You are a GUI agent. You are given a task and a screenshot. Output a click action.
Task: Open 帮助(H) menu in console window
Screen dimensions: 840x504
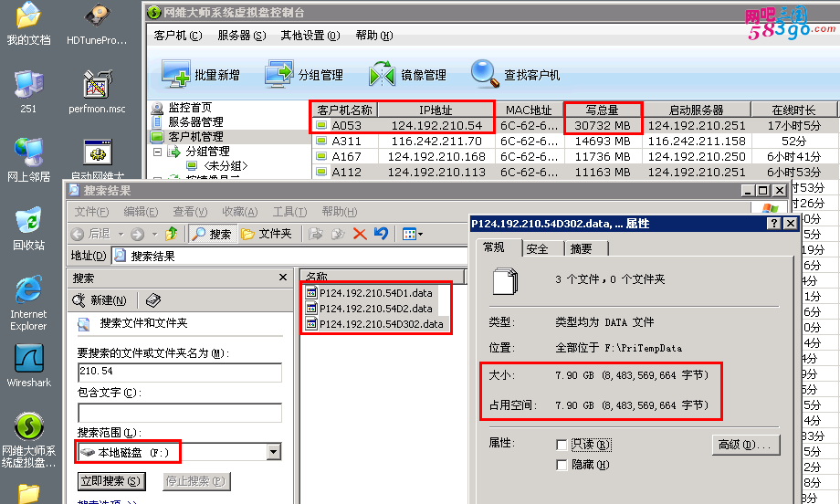374,36
